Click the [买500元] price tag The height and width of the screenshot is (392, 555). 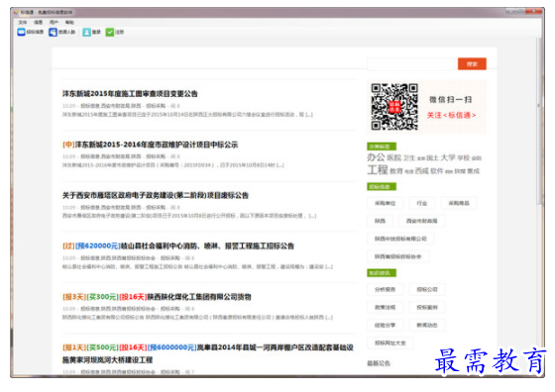click(103, 347)
